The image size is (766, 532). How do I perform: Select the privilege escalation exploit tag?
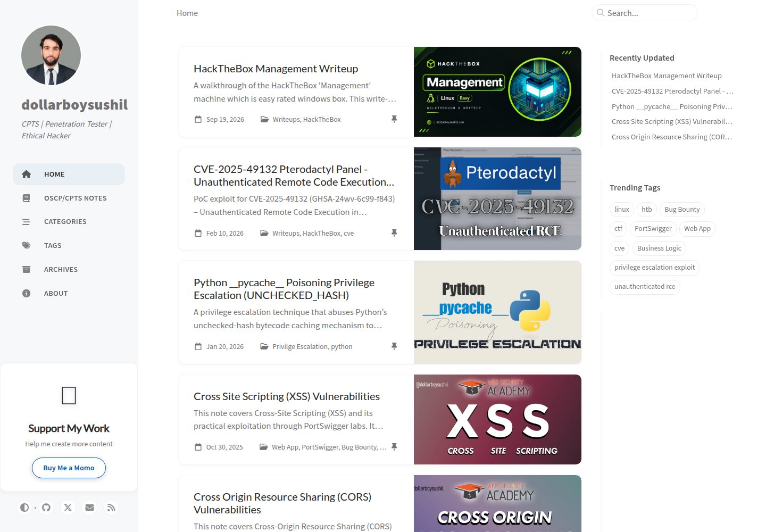coord(654,268)
